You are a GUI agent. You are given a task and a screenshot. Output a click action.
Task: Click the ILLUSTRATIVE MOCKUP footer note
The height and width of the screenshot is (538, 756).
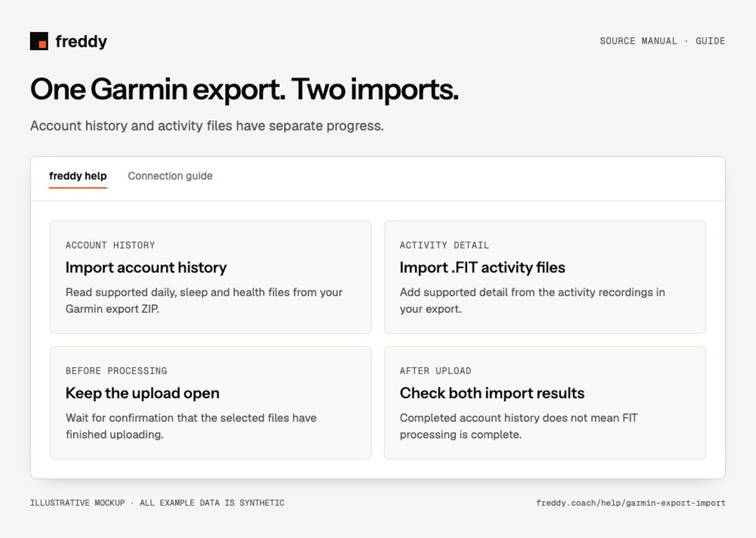tap(157, 503)
